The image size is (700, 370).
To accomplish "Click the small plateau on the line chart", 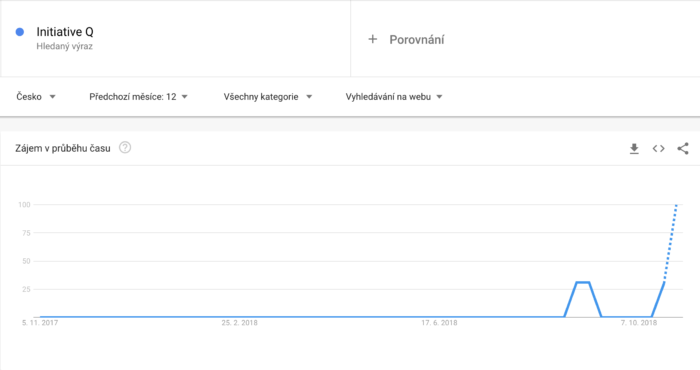I will 583,283.
